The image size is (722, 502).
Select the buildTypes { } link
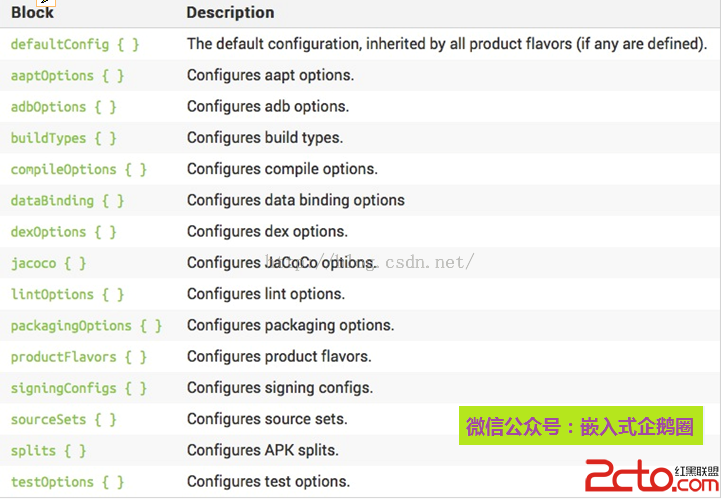[x=63, y=138]
